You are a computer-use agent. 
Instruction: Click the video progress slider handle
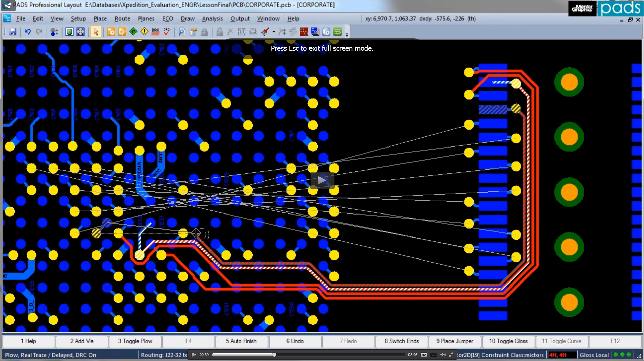[274, 355]
